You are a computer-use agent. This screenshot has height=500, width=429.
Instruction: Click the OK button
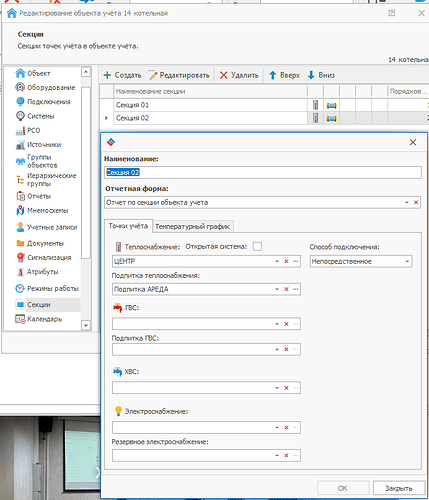point(343,488)
